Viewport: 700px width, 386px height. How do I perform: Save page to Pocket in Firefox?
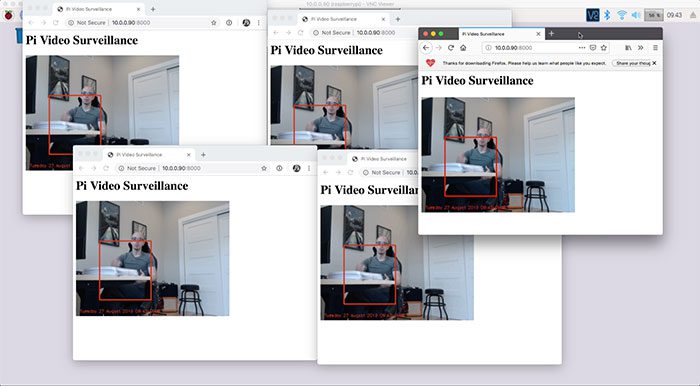point(593,48)
